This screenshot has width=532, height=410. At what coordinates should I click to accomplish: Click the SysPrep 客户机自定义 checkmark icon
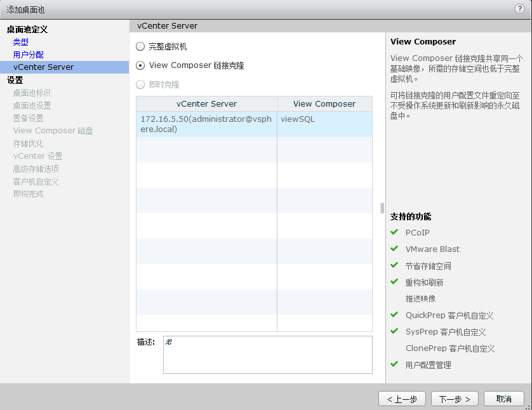coord(394,331)
